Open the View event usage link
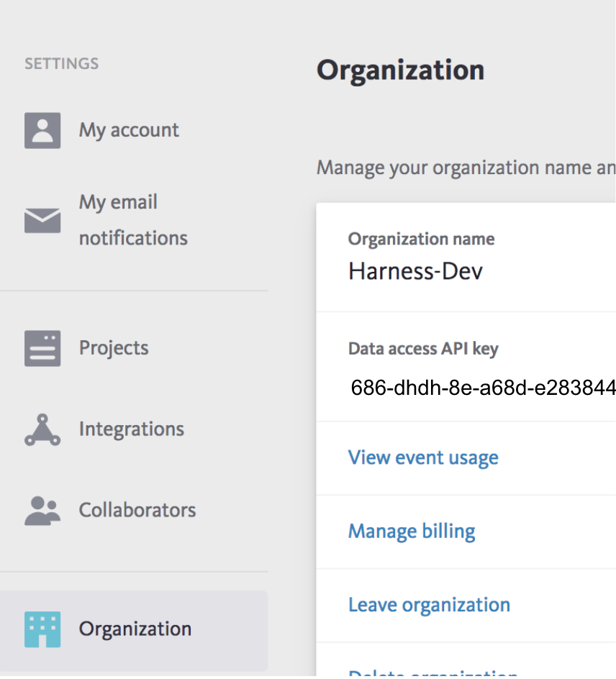The height and width of the screenshot is (679, 616). pos(423,457)
